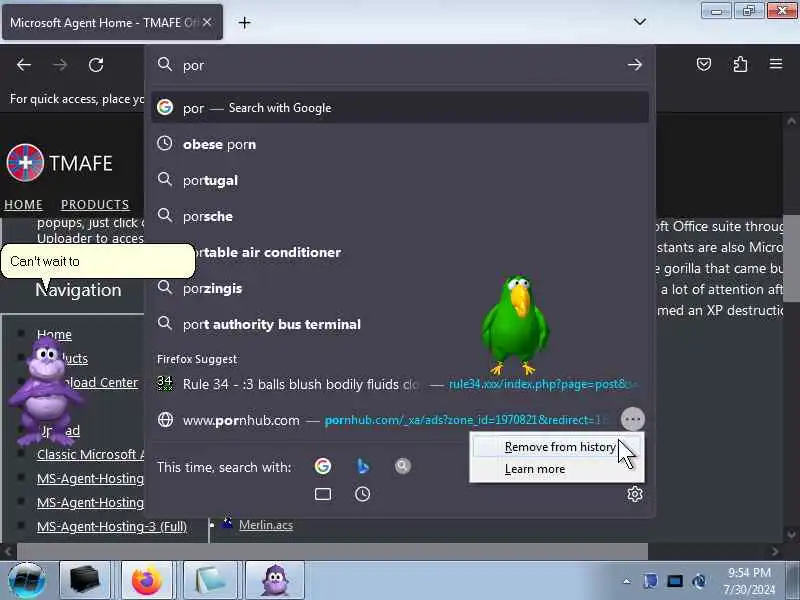Open the Windows Start orb

27,580
